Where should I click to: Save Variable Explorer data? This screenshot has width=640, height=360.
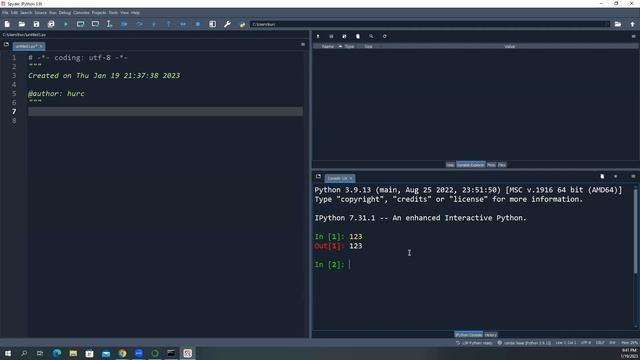pos(331,36)
